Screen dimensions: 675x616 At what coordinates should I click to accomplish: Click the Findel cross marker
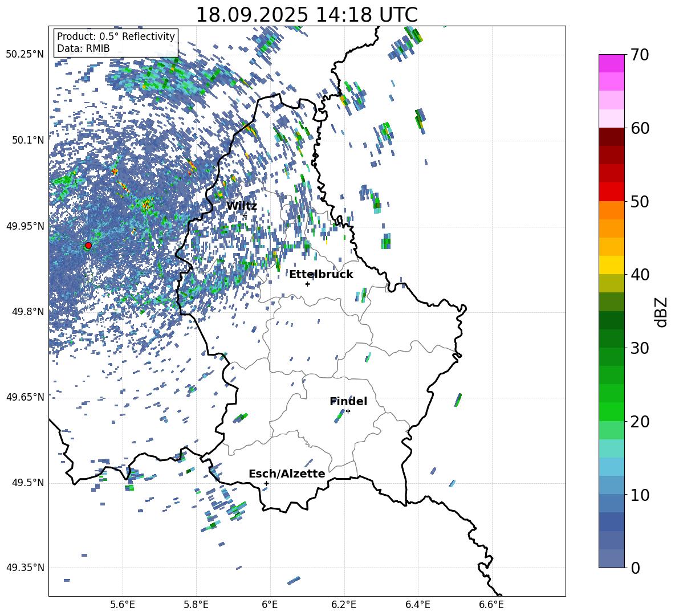tap(348, 411)
